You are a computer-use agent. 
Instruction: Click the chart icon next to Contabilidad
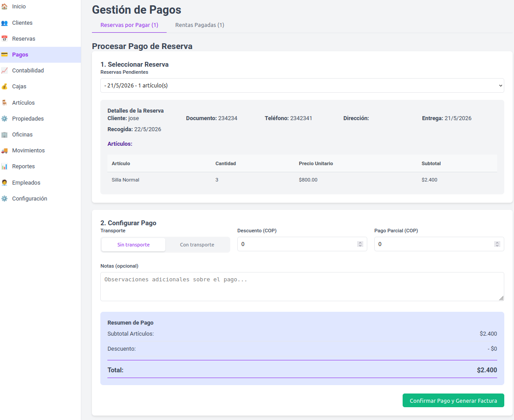pyautogui.click(x=4, y=70)
